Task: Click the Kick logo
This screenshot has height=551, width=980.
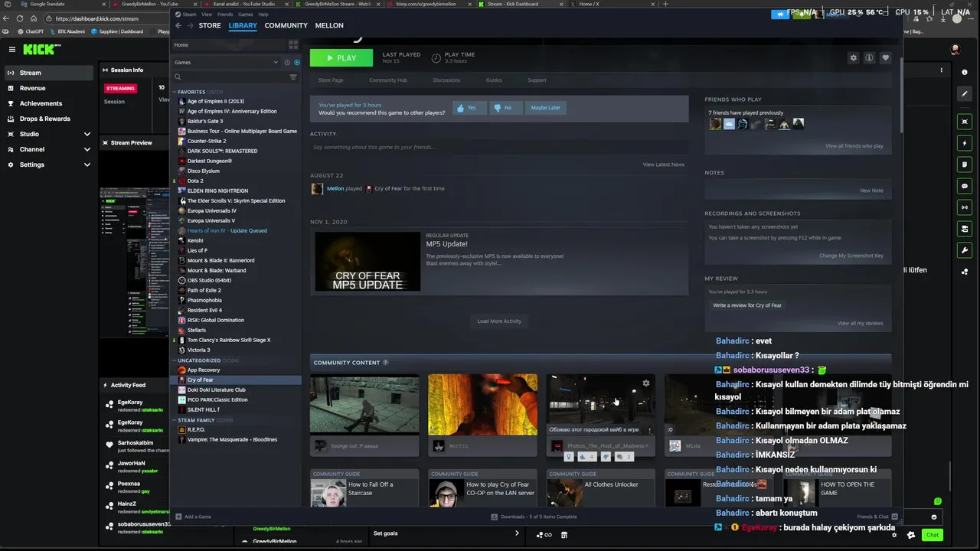Action: tap(40, 49)
